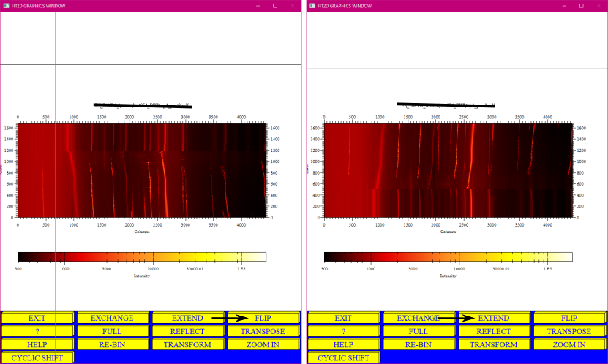
Task: Click FLIP in the right window
Action: [x=569, y=318]
